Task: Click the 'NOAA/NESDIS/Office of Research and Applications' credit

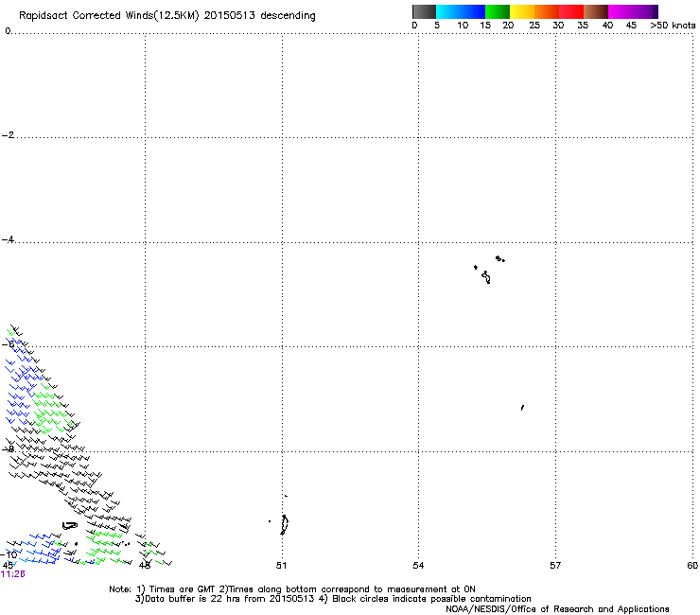Action: [x=557, y=609]
